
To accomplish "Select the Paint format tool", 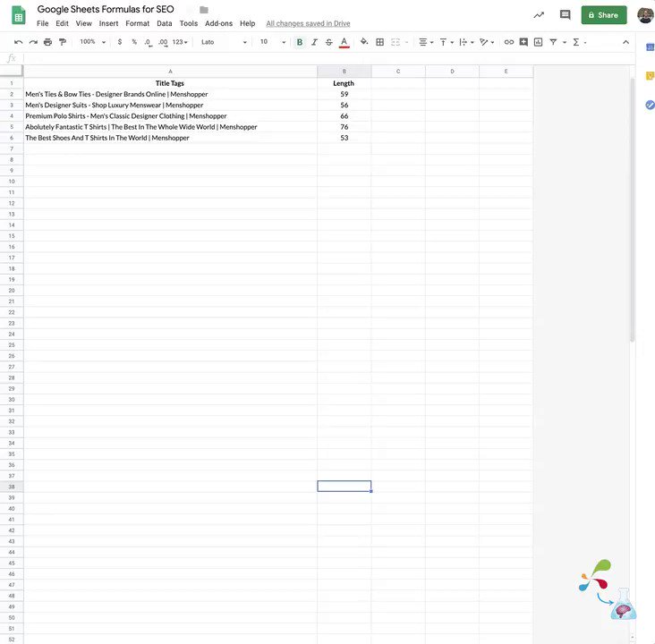I will pos(63,42).
